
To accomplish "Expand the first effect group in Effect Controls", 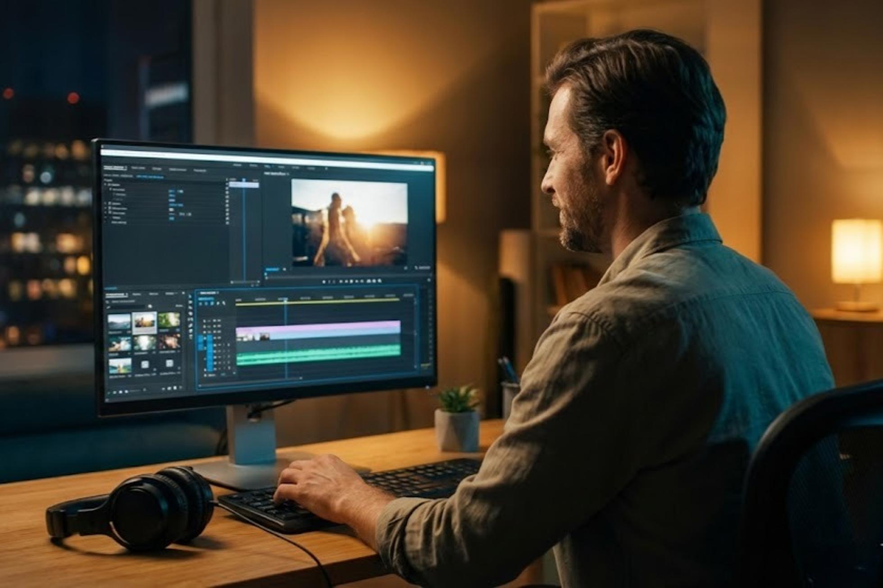I will click(x=105, y=185).
